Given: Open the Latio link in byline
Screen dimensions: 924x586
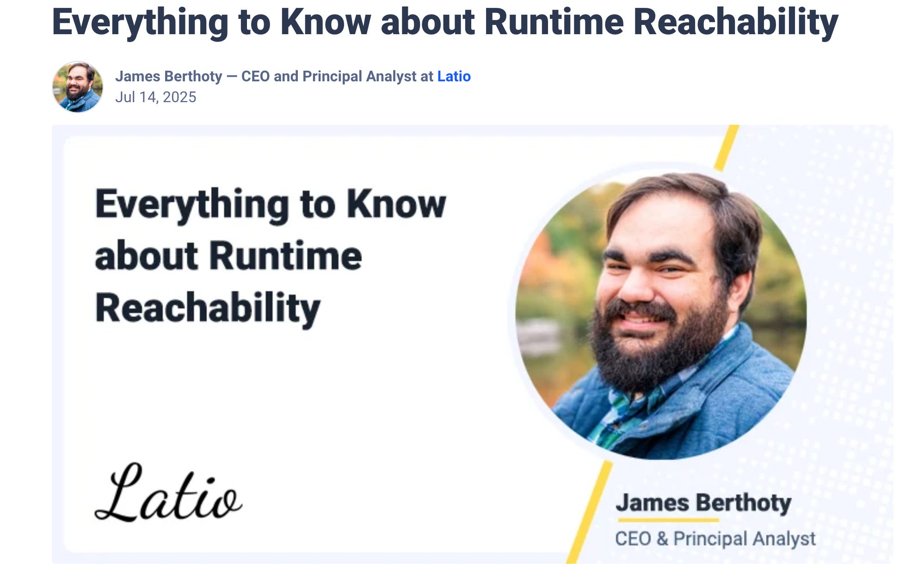Looking at the screenshot, I should 454,76.
